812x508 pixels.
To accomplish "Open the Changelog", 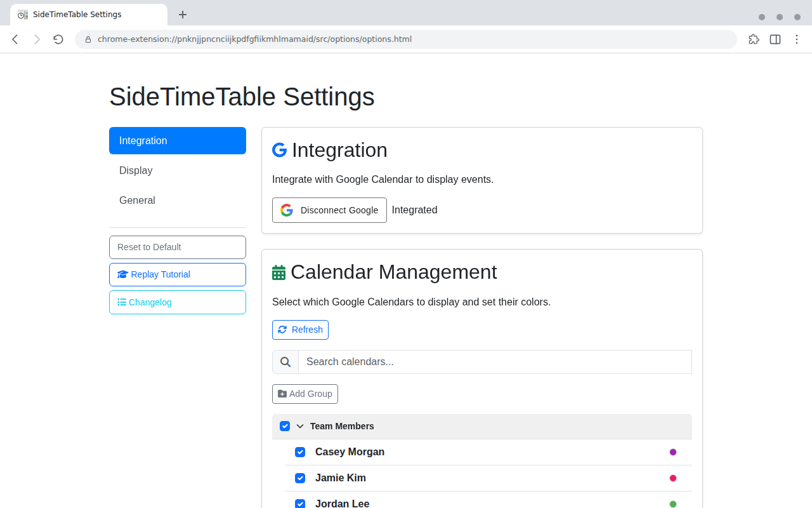I will 178,302.
